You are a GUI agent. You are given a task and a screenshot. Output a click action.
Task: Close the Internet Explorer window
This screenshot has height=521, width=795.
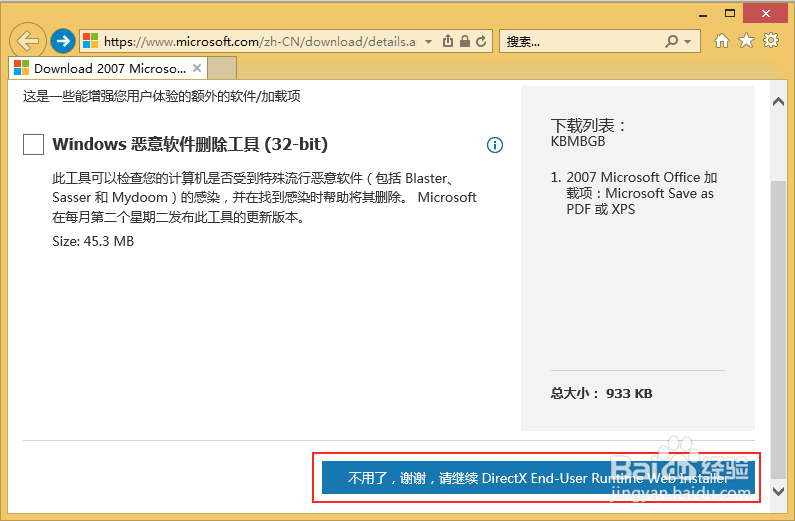point(766,14)
